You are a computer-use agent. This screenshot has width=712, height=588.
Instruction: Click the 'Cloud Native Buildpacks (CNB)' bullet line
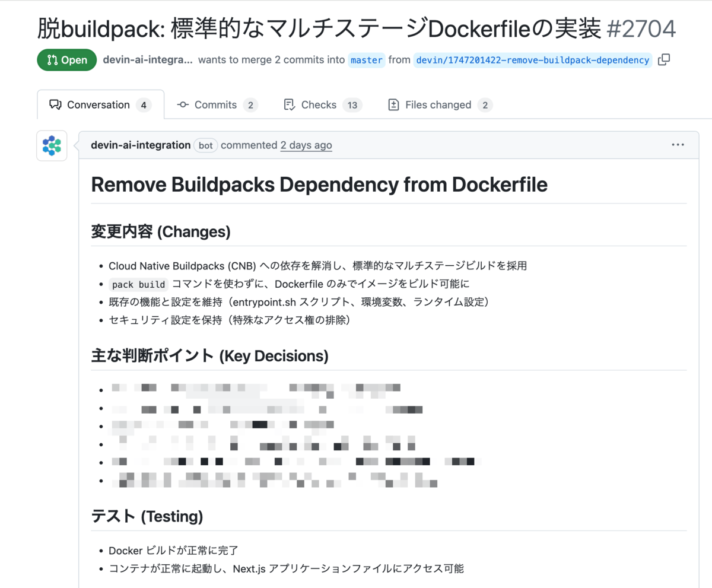(x=317, y=266)
